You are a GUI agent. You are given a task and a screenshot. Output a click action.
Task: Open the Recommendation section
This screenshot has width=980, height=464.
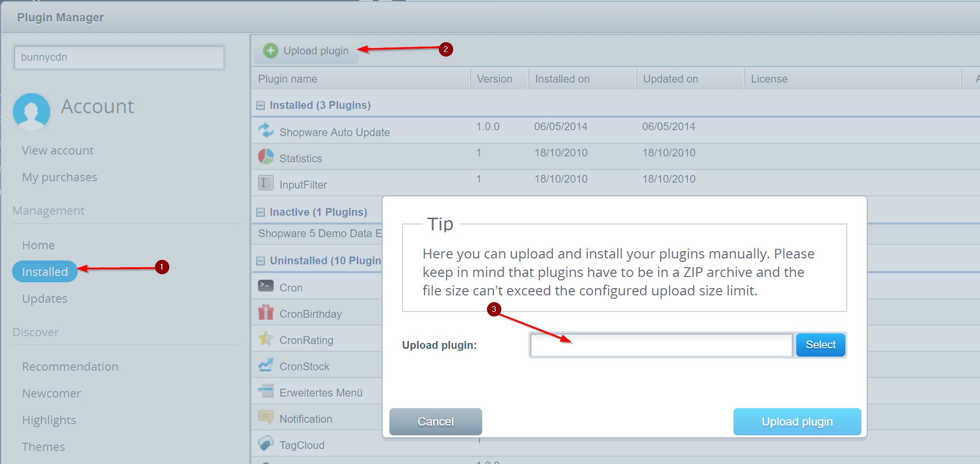click(x=70, y=367)
